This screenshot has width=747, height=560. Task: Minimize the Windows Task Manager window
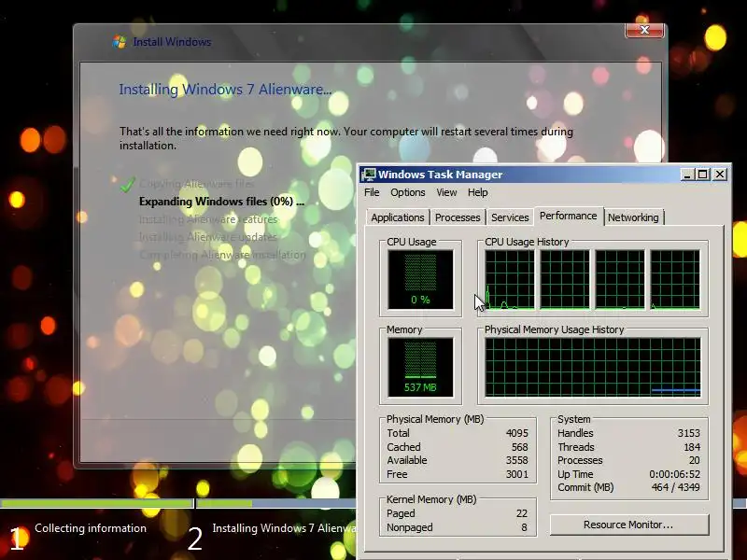pos(686,175)
